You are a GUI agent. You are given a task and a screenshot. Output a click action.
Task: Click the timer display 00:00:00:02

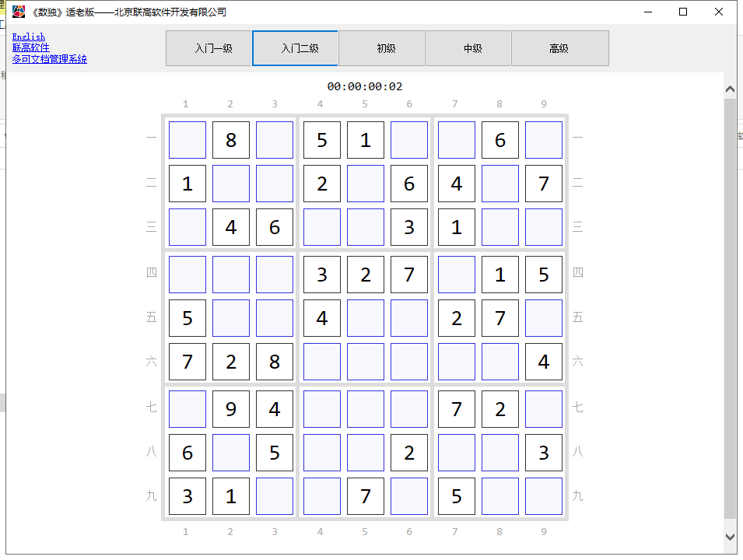364,86
